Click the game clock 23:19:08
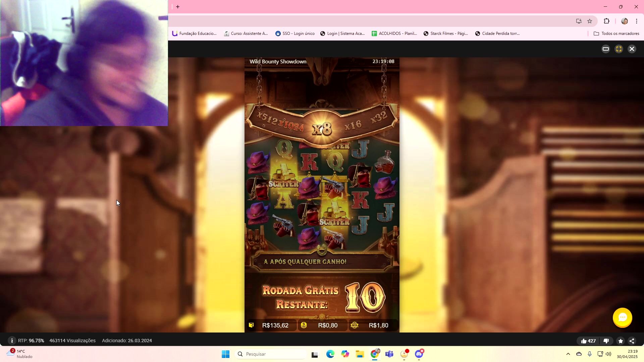The width and height of the screenshot is (644, 362). tap(383, 61)
